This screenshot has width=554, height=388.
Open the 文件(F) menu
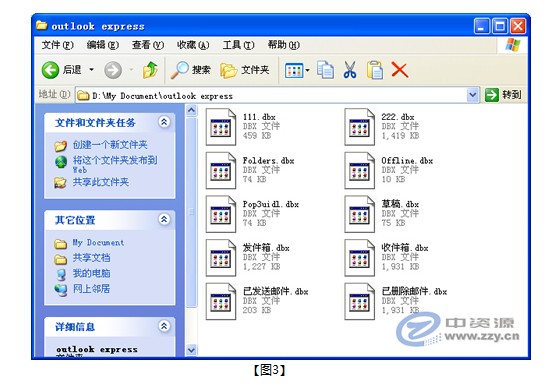pyautogui.click(x=57, y=45)
